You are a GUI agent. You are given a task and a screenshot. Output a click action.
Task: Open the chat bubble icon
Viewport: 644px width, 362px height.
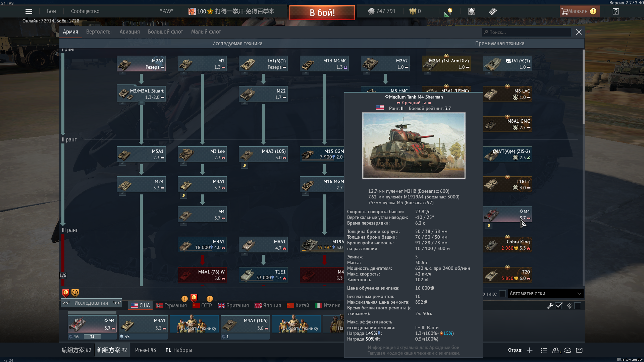tap(568, 350)
